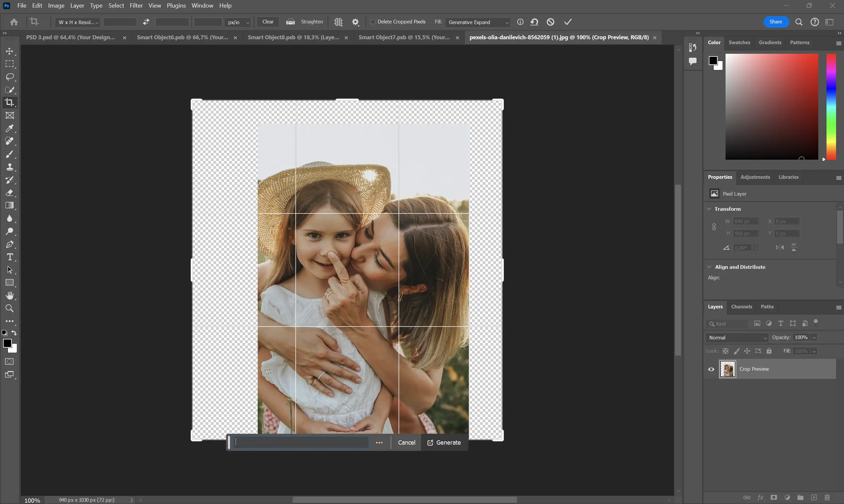844x504 pixels.
Task: Select the Rectangular Marquee tool
Action: point(10,64)
